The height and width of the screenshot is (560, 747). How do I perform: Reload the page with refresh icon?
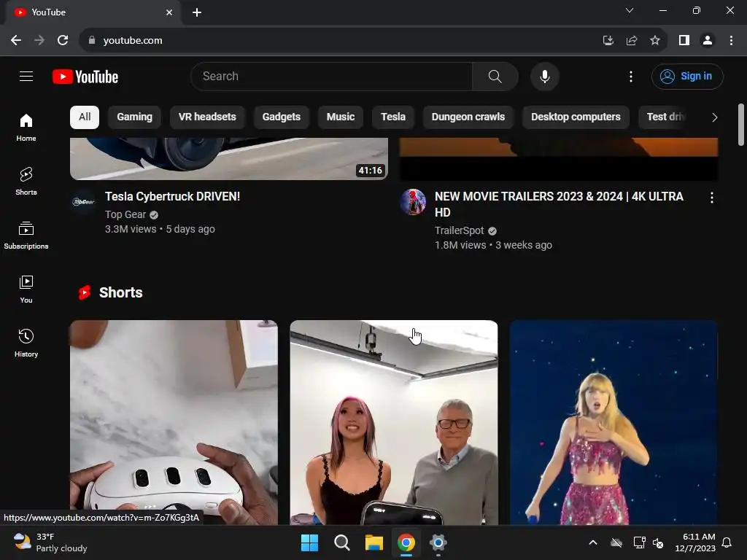point(63,41)
